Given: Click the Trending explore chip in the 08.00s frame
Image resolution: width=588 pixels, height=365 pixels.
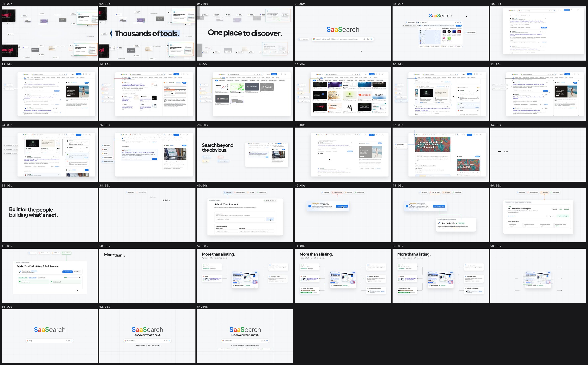Looking at the screenshot, I should coord(426,46).
